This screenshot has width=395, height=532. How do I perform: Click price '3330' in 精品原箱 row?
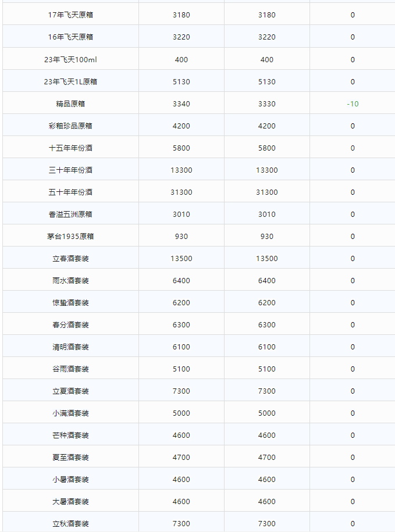pos(266,104)
